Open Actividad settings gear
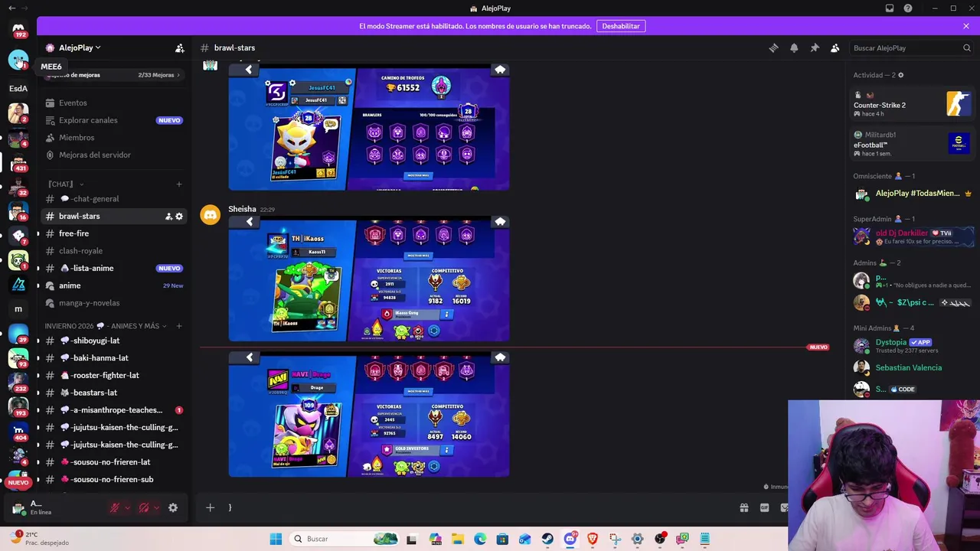The height and width of the screenshot is (551, 980). pyautogui.click(x=900, y=75)
